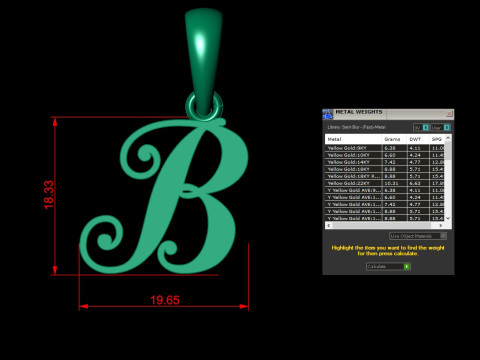Click the 19.65 width dimension label
Viewport: 480px width, 360px height.
coord(165,300)
